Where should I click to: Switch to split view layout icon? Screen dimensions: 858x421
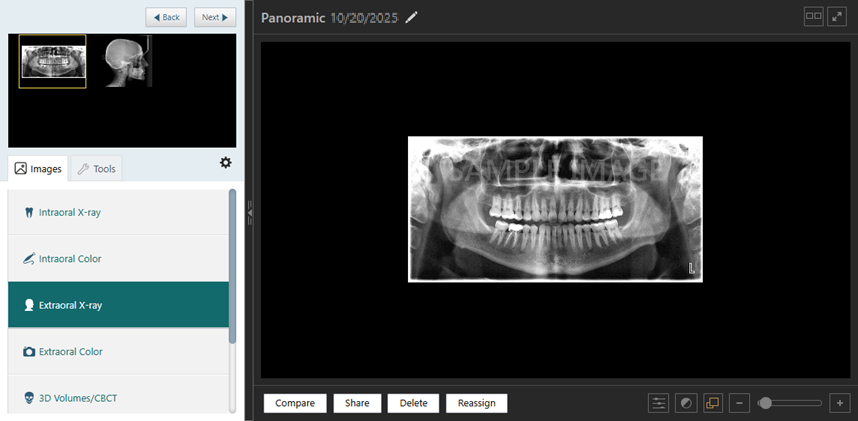[x=813, y=17]
